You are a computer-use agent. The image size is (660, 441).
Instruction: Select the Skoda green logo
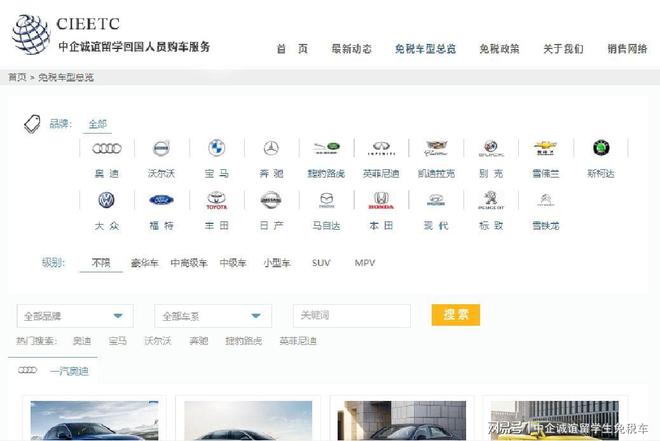click(601, 148)
